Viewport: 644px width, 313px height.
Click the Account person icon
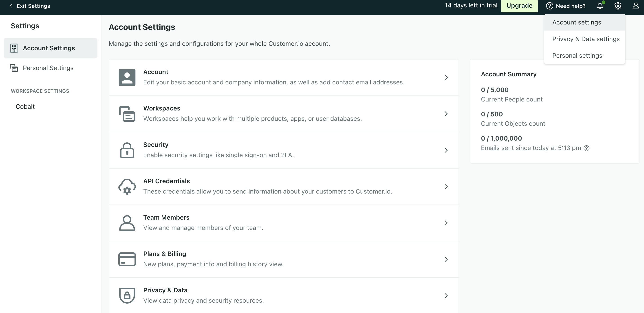coord(127,77)
